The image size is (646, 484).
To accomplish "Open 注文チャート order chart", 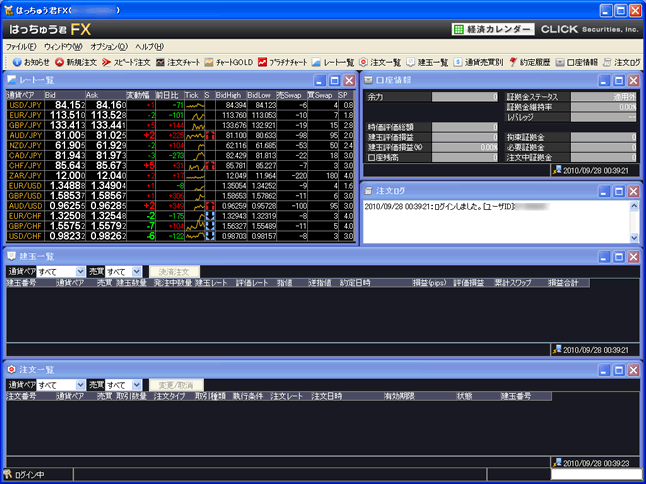I will tap(178, 62).
